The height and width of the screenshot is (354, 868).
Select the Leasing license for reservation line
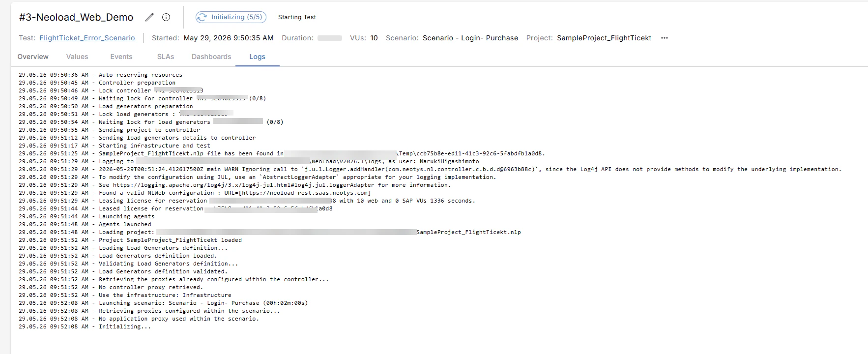pyautogui.click(x=247, y=201)
